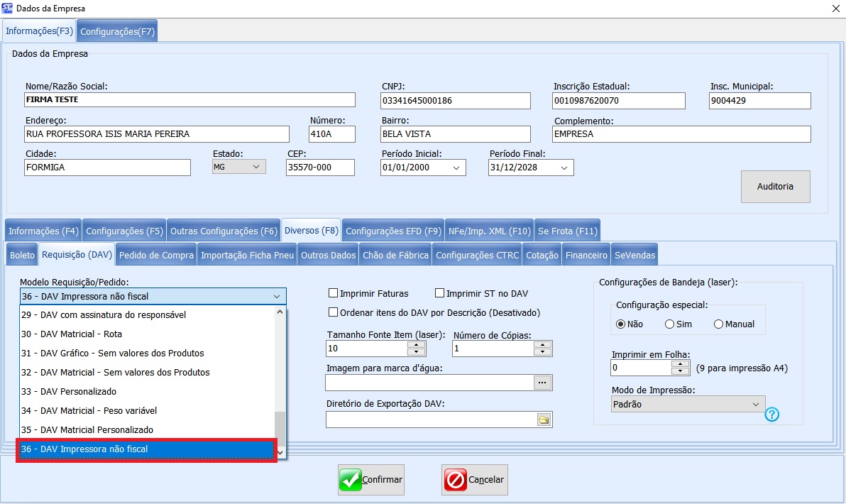Switch to the Pedido de Compra tab
Screen dimensions: 846x504
(x=156, y=255)
